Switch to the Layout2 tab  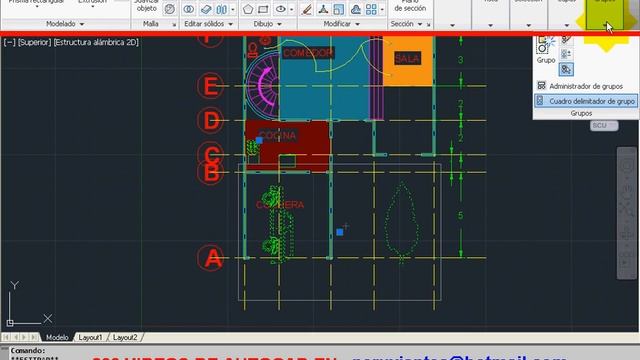pyautogui.click(x=125, y=337)
